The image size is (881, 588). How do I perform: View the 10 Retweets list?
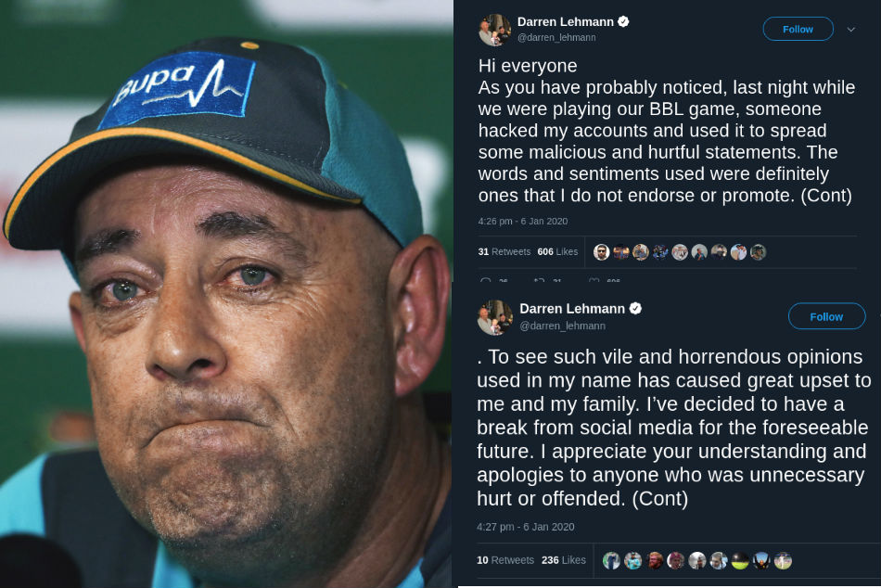[505, 560]
